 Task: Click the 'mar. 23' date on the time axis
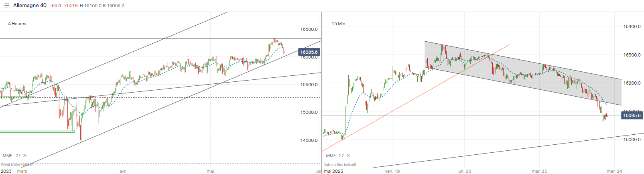click(x=539, y=171)
